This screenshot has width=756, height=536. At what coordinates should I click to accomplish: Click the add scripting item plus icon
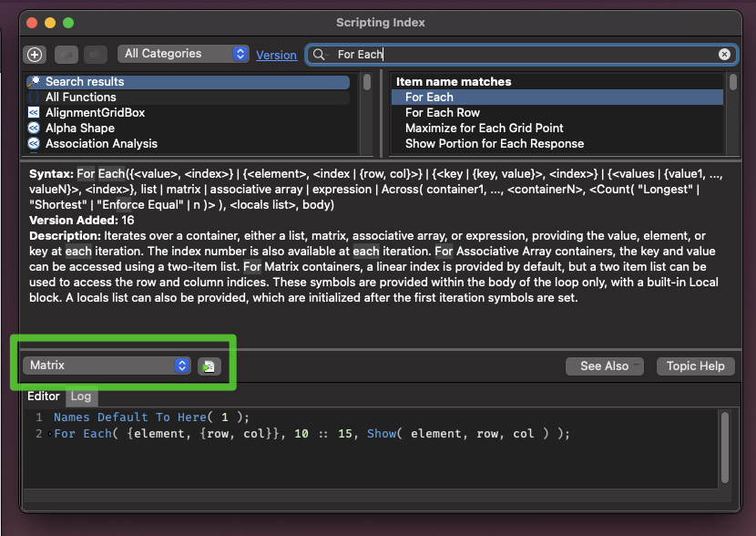tap(34, 54)
